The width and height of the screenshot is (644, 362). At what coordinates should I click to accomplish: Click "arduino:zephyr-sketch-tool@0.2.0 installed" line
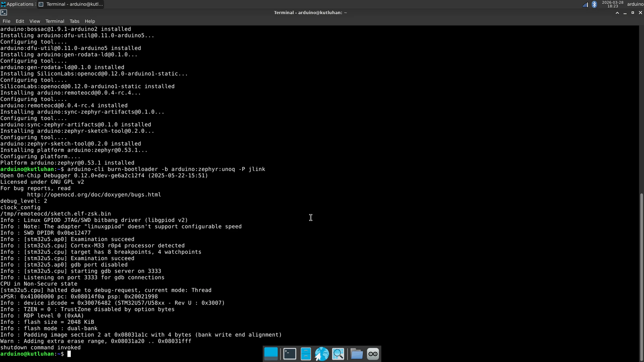click(70, 144)
